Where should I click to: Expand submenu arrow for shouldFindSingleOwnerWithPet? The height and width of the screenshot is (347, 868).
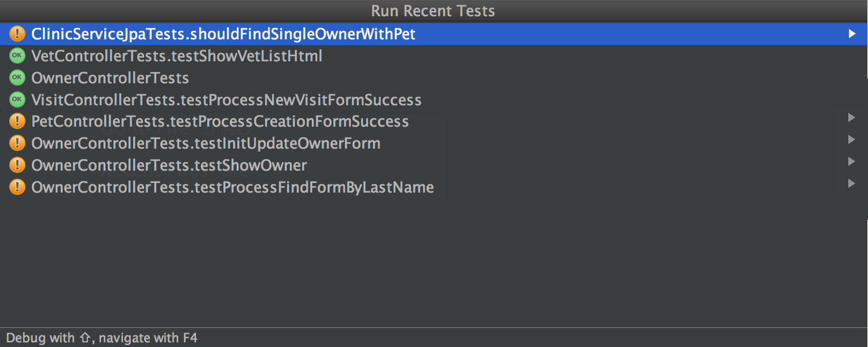(852, 34)
